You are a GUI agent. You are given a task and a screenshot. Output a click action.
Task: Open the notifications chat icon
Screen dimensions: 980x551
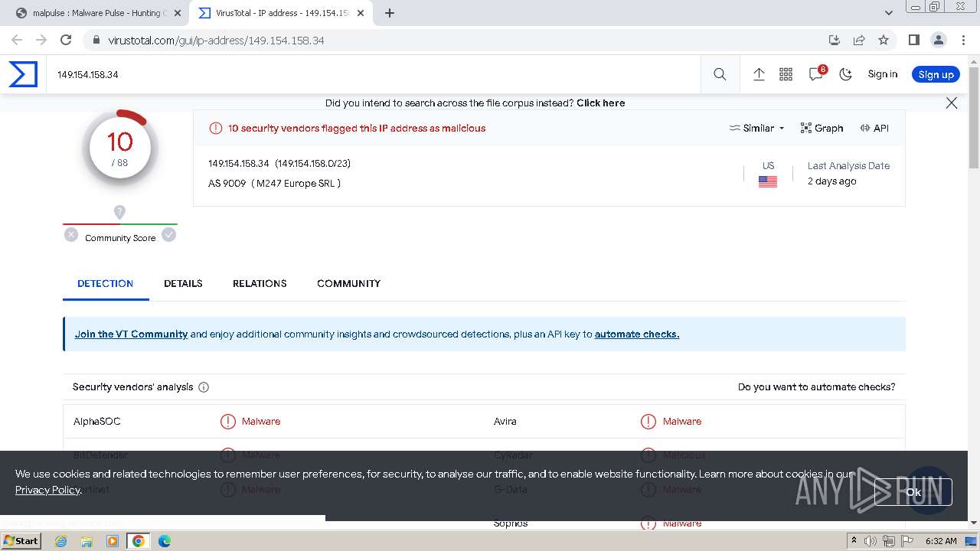pos(816,74)
